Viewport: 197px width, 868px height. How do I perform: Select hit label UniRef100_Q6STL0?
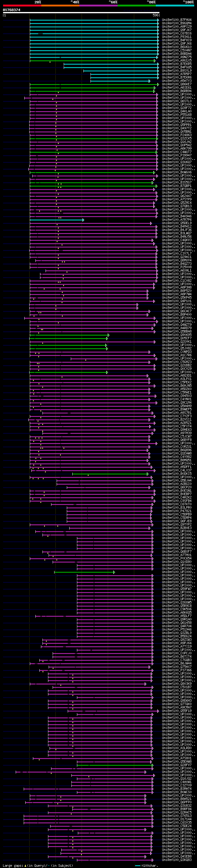[177, 101]
